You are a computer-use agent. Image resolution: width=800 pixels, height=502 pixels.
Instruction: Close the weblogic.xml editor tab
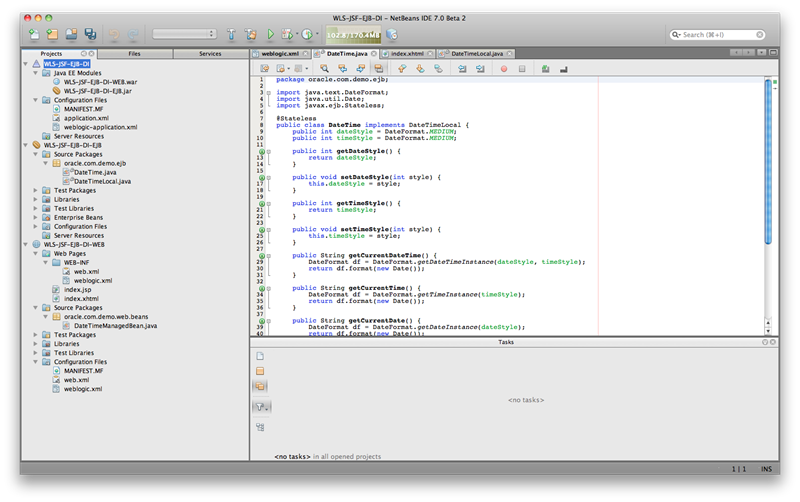[306, 54]
